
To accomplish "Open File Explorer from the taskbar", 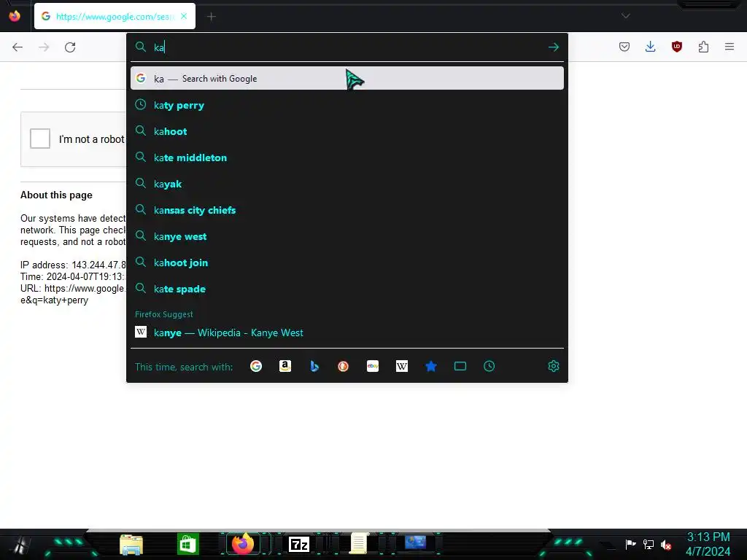I will tap(131, 544).
